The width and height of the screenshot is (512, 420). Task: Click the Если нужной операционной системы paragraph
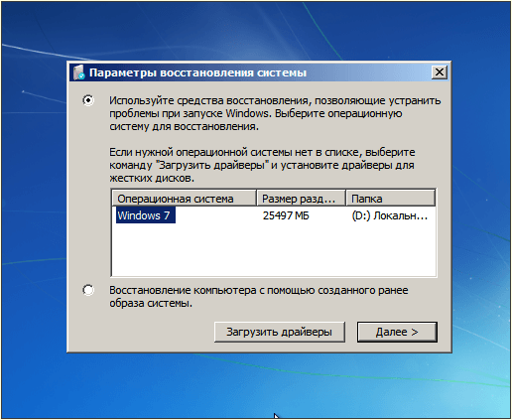pyautogui.click(x=262, y=165)
